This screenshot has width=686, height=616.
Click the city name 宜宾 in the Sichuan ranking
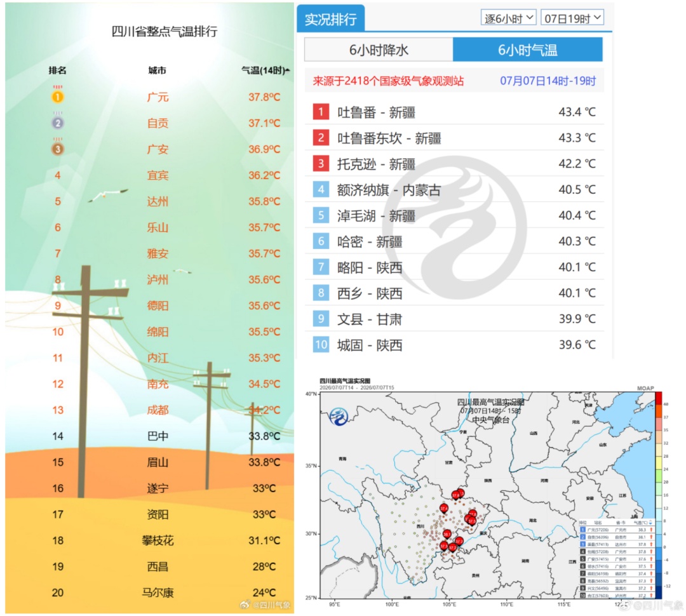158,175
